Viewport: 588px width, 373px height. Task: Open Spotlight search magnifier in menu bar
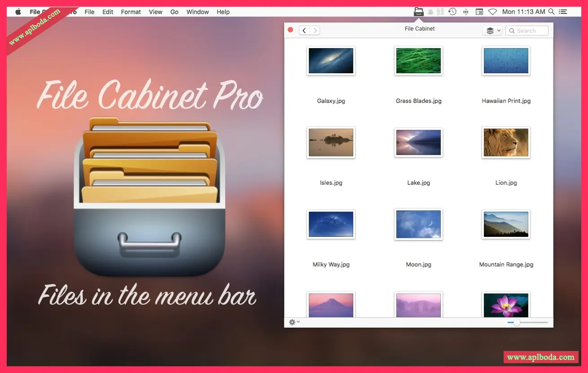(551, 12)
